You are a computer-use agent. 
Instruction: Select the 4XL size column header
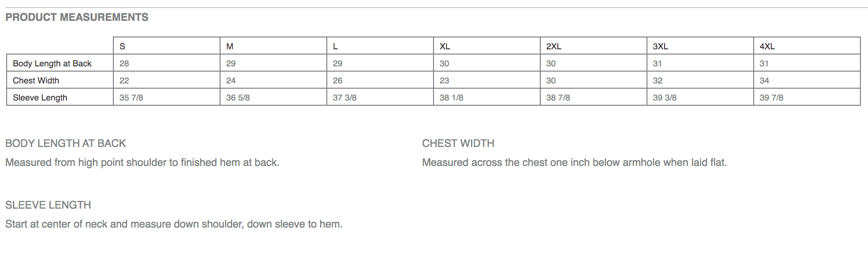(767, 46)
